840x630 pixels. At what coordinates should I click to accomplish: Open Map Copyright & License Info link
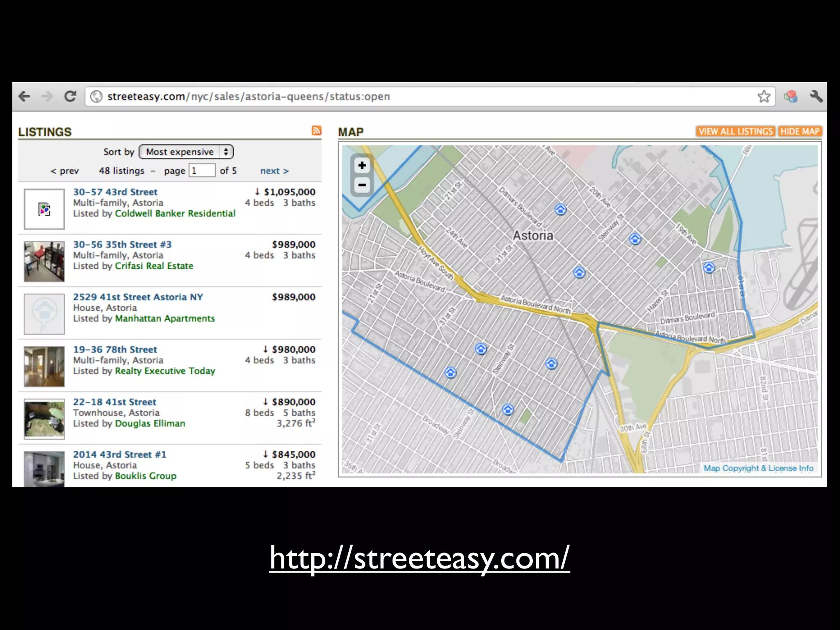point(758,468)
